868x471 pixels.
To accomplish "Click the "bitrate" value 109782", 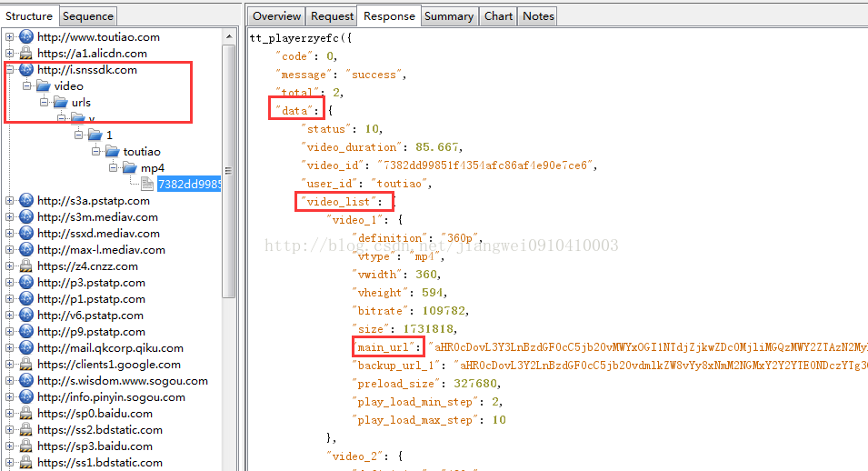I will click(x=444, y=311).
